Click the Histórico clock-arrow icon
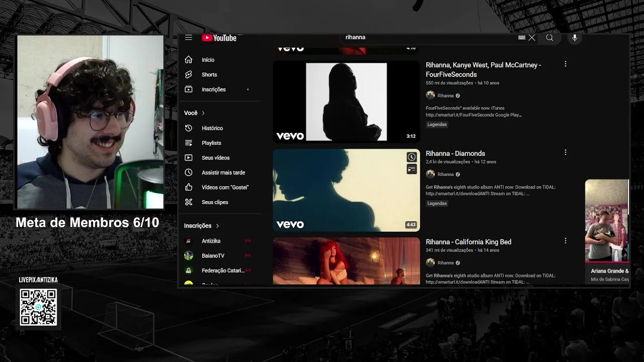The image size is (644, 362). (x=189, y=128)
